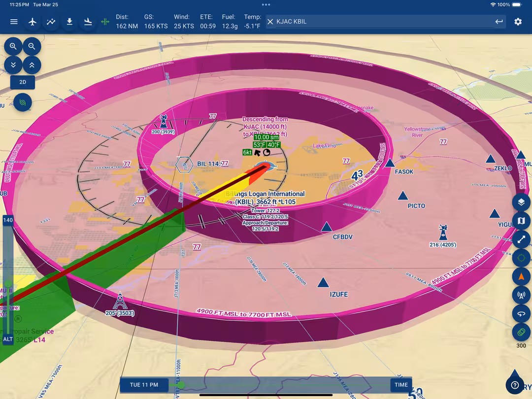Zoom in with the magnifier plus button

[x=13, y=46]
